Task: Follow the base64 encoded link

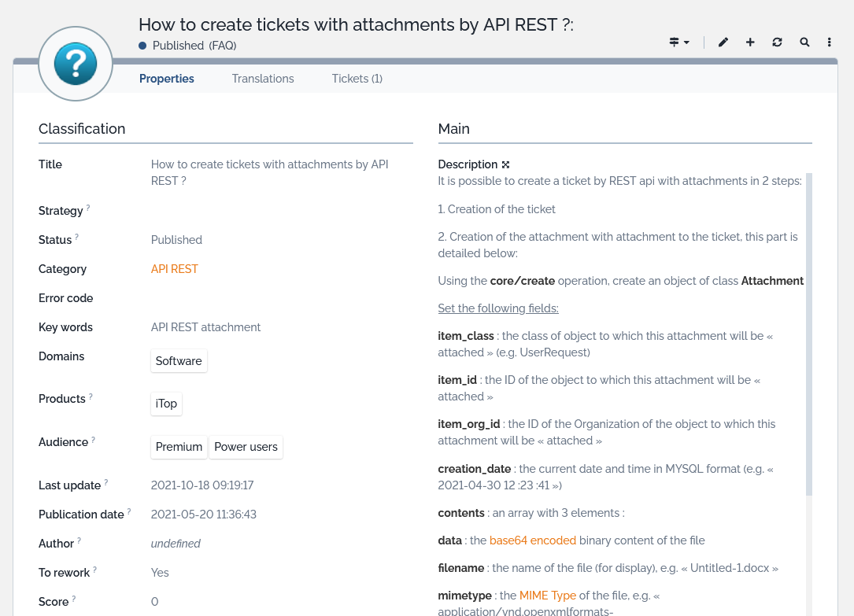Action: [x=532, y=540]
